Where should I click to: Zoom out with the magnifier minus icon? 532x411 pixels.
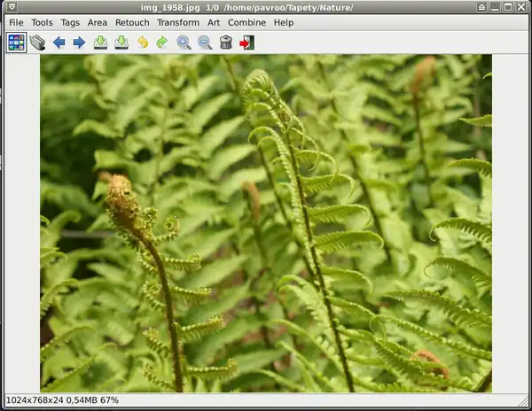205,43
